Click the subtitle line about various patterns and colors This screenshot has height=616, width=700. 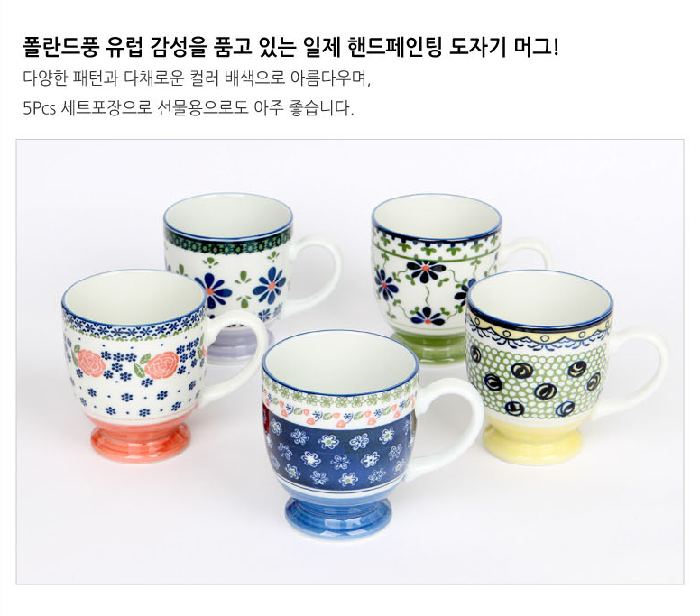point(197,78)
